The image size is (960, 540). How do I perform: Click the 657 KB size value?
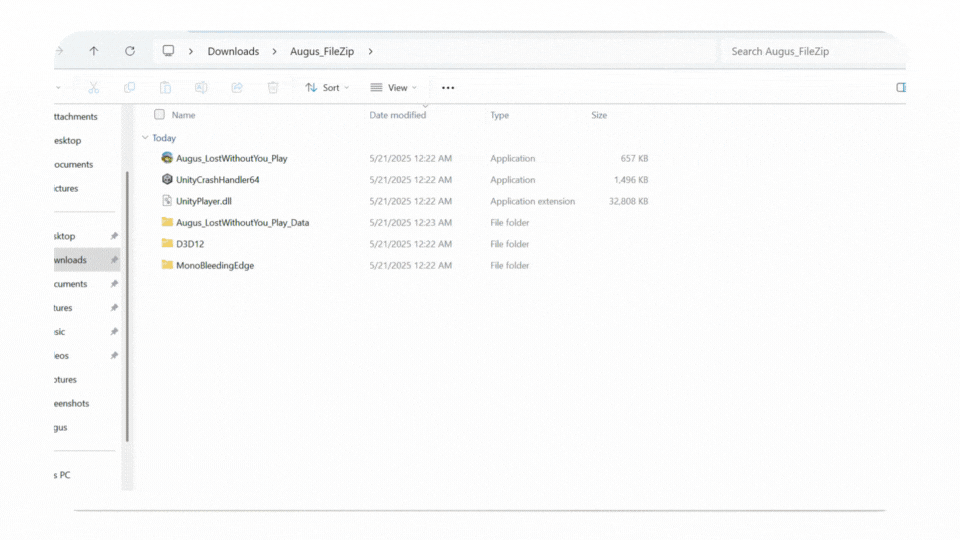634,159
